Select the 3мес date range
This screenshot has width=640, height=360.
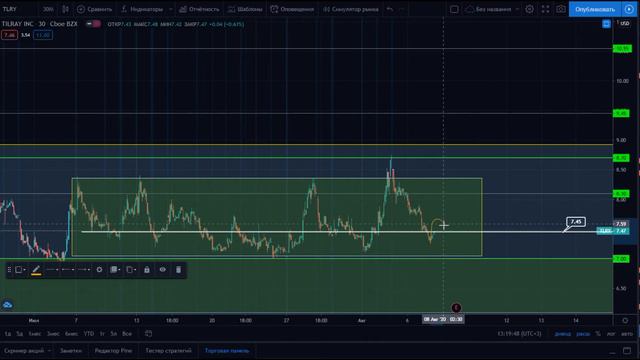(x=53, y=333)
